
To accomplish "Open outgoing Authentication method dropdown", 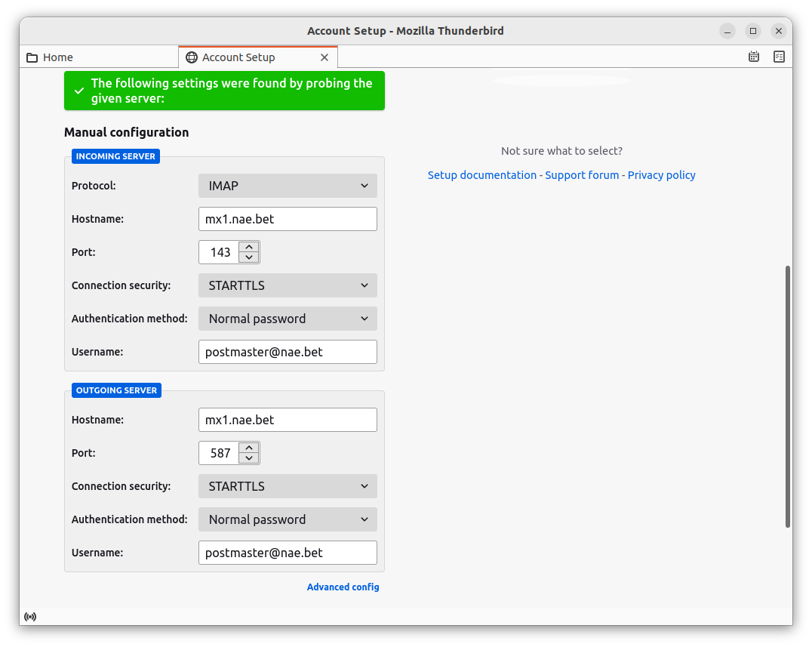I will [288, 519].
